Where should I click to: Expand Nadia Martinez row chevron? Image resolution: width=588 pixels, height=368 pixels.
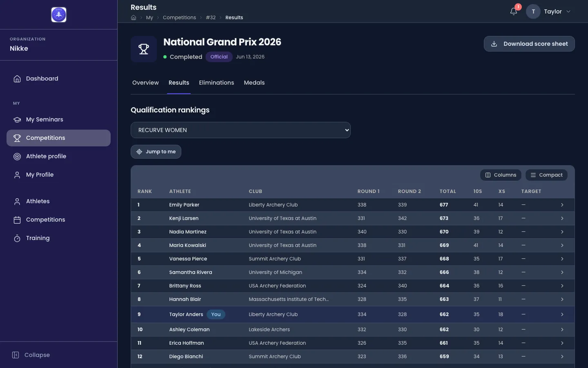click(562, 232)
